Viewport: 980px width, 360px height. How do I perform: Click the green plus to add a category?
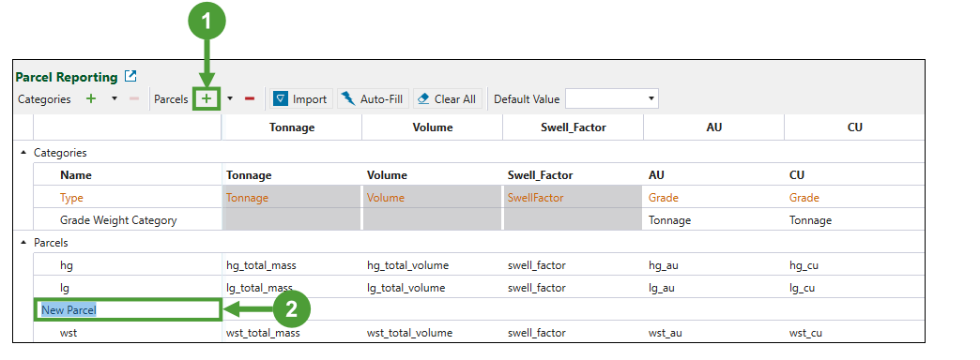coord(91,98)
